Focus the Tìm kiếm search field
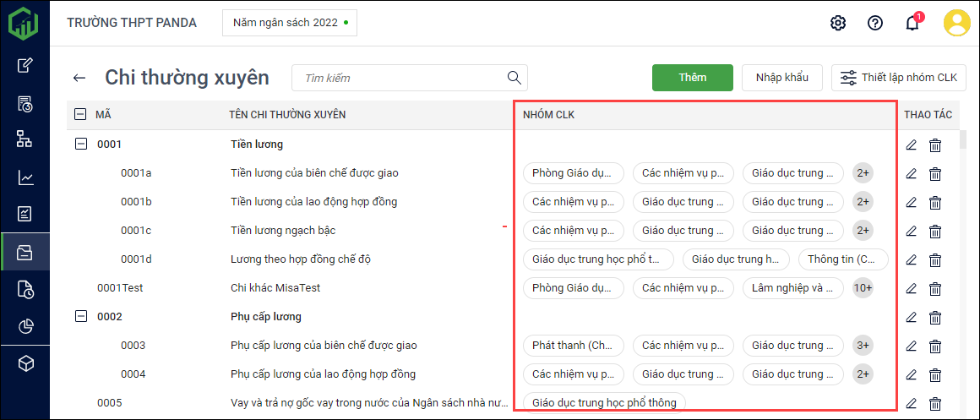 [401, 78]
